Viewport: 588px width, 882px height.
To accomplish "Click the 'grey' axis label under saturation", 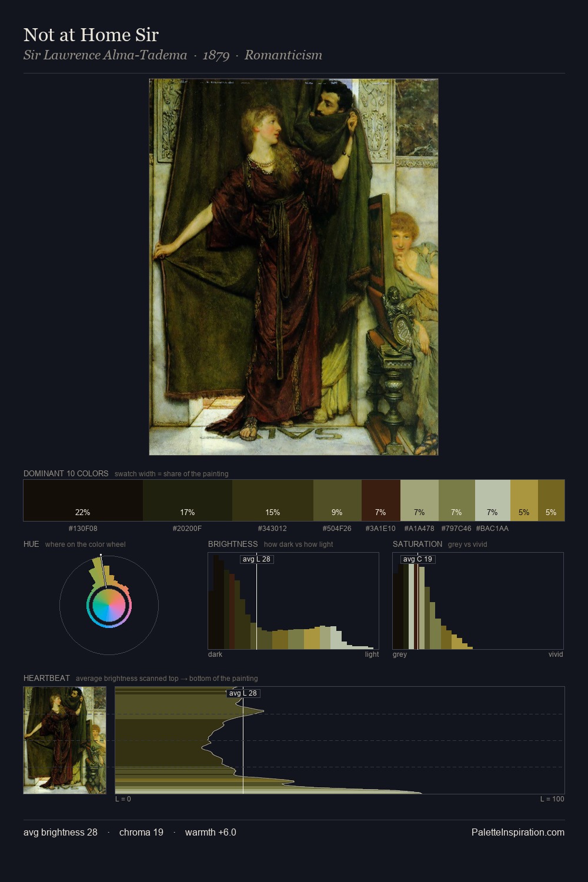I will coord(400,654).
